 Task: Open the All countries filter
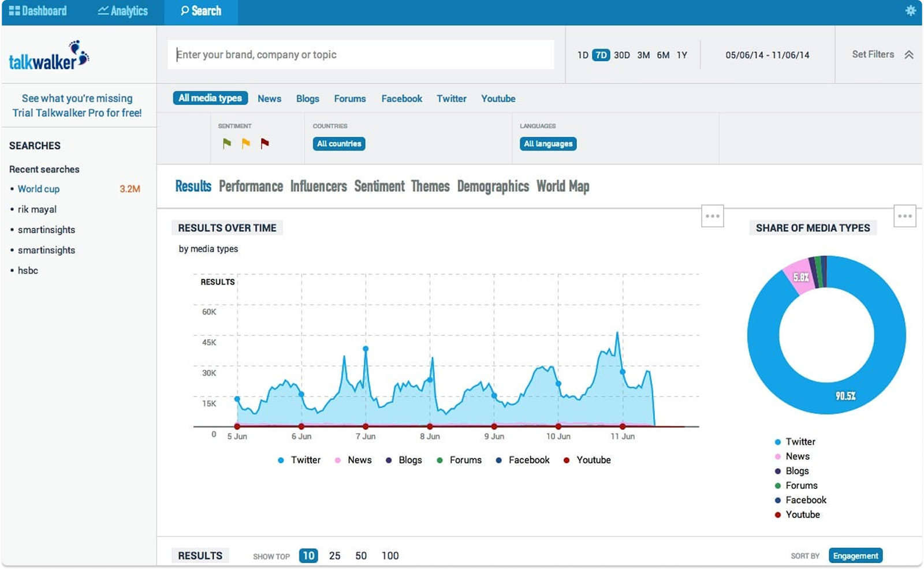pos(338,144)
